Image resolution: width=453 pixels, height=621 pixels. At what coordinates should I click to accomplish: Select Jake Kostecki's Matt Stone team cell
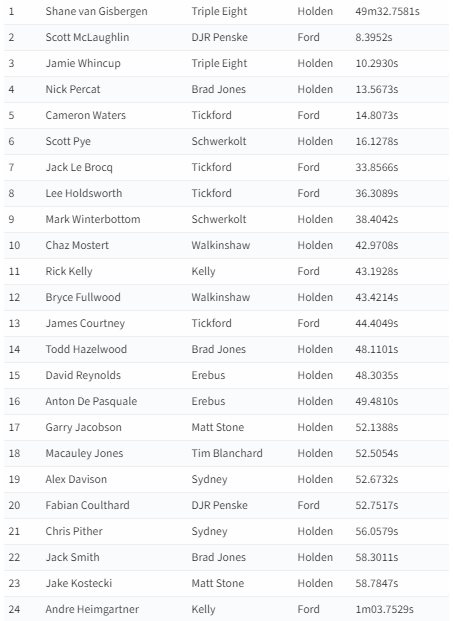tap(218, 583)
